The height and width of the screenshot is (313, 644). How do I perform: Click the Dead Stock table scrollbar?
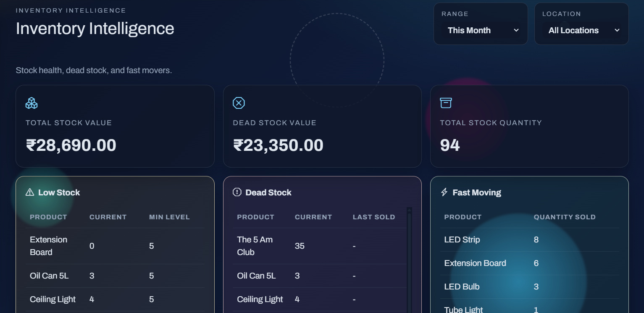coord(409,260)
